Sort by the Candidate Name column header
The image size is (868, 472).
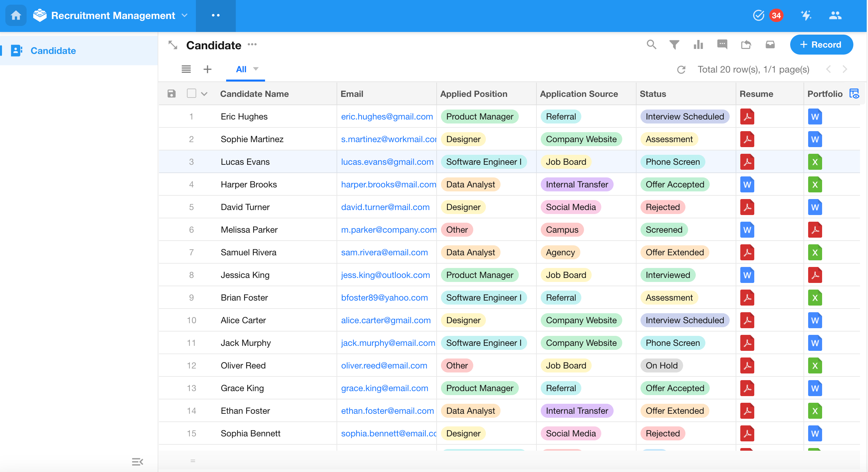tap(254, 94)
